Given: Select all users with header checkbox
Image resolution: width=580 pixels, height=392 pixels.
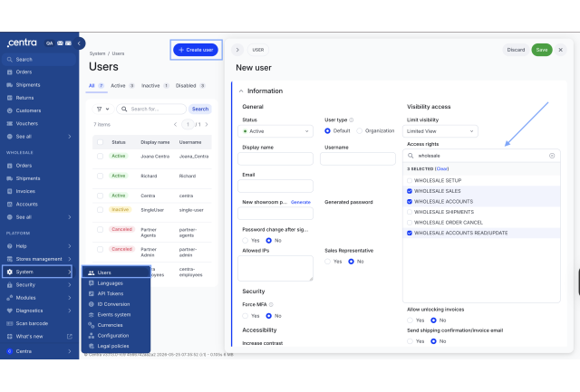Looking at the screenshot, I should tap(101, 142).
